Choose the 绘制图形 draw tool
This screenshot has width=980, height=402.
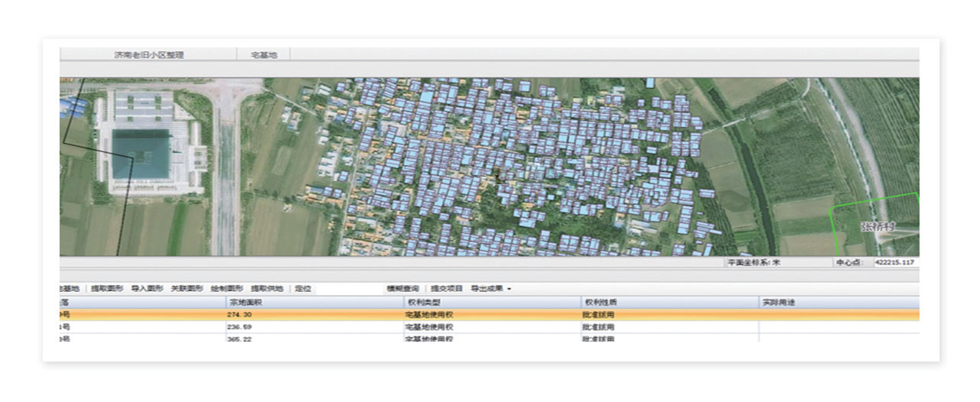(227, 289)
